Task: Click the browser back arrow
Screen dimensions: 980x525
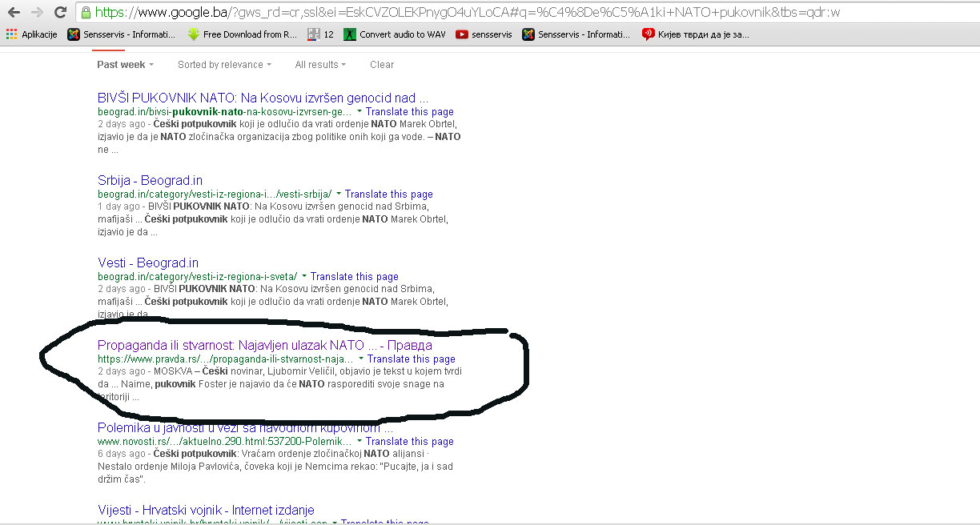Action: [14, 12]
